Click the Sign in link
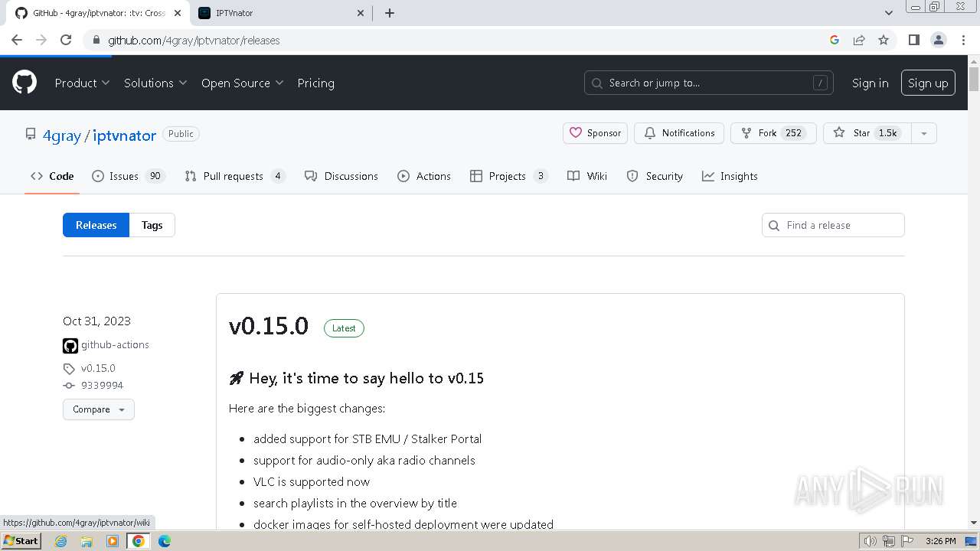The width and height of the screenshot is (980, 551). pos(870,83)
